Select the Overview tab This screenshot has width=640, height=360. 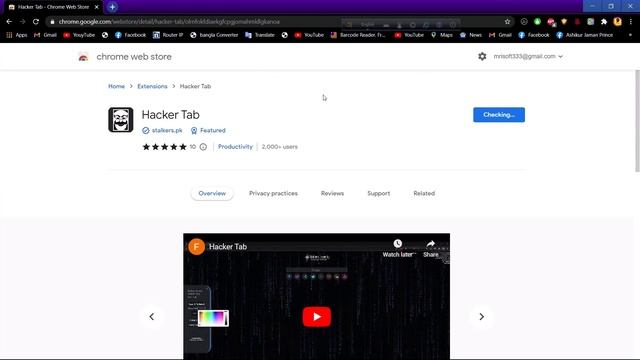tap(212, 193)
